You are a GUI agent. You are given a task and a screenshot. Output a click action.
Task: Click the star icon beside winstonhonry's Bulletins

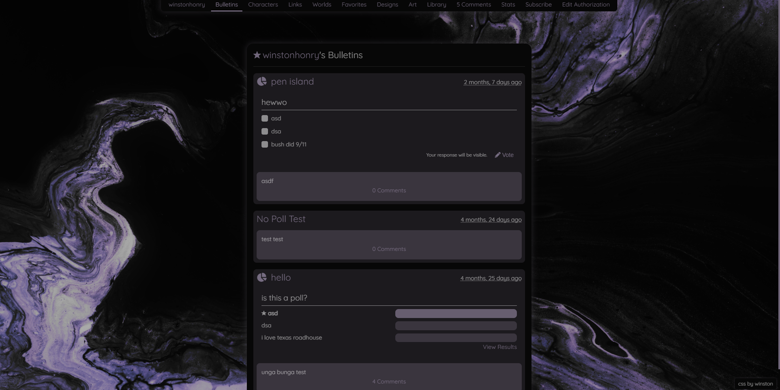click(257, 55)
